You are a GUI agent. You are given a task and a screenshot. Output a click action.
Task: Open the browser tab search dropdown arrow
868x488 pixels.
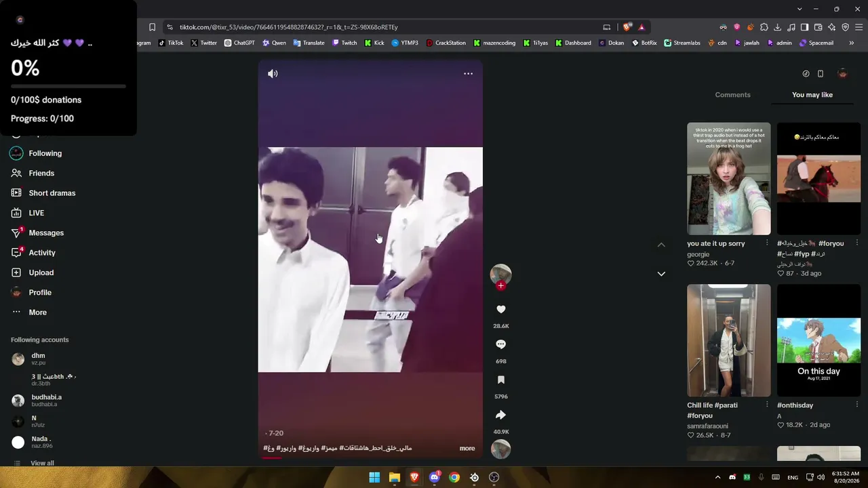[800, 9]
